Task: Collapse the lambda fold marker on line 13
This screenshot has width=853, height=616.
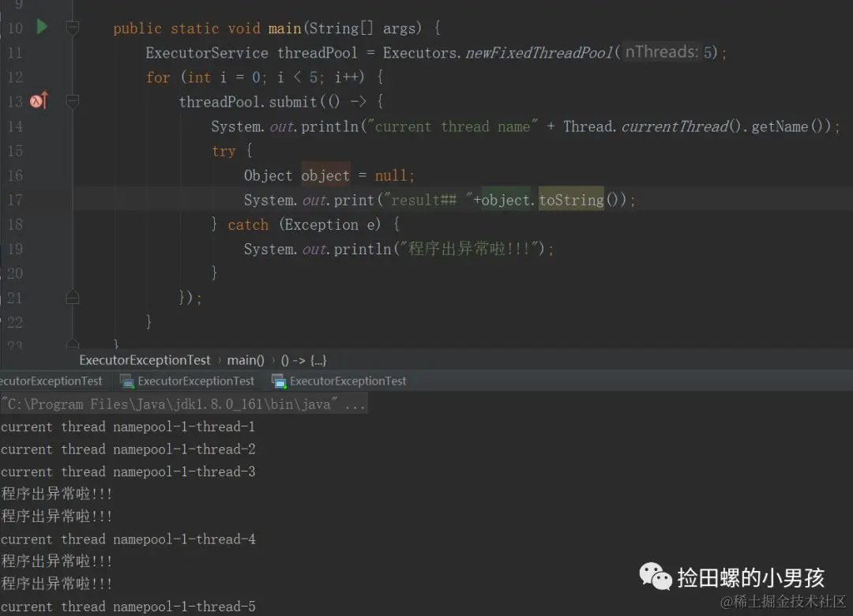Action: tap(73, 101)
